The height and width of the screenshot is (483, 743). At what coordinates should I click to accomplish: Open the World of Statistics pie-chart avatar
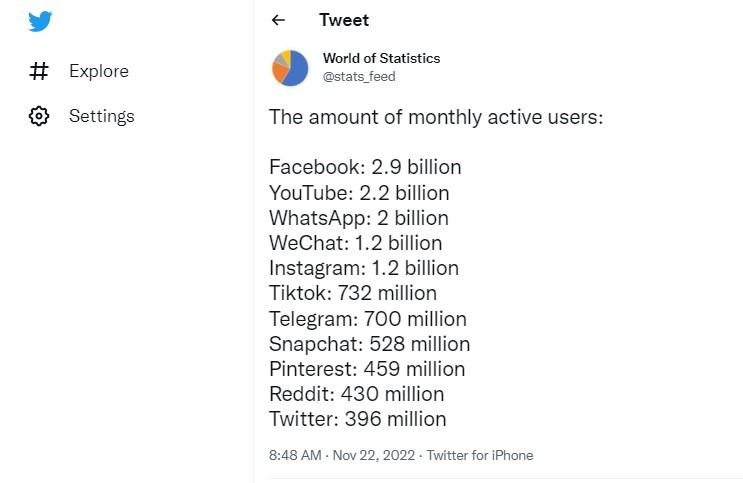[290, 67]
